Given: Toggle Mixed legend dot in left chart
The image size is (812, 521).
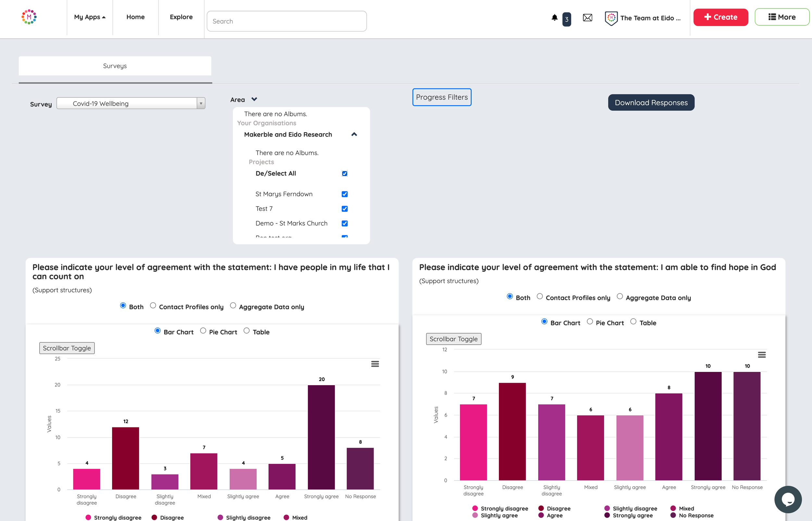Looking at the screenshot, I should (x=286, y=517).
